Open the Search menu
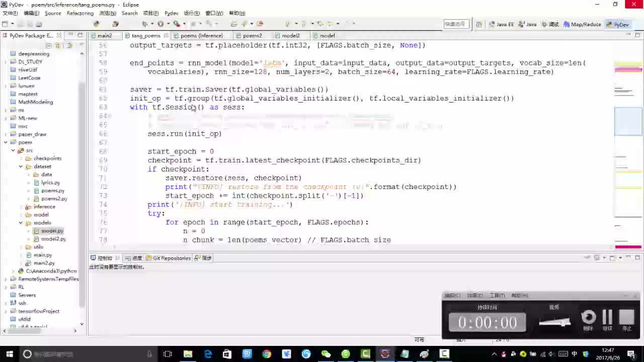Image resolution: width=644 pixels, height=362 pixels. (129, 13)
